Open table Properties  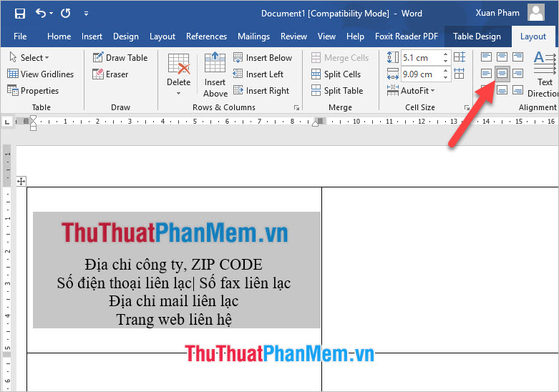[x=33, y=91]
